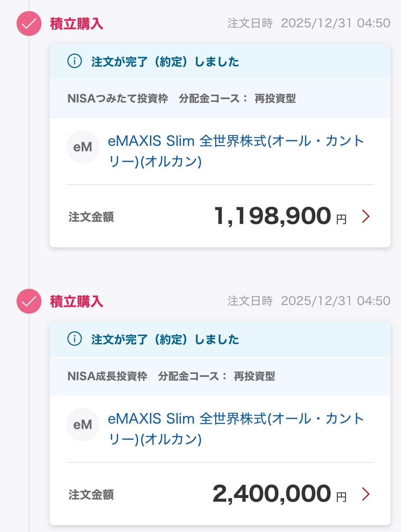Click the 注文が完了(約定)しました banner in the つみたて投資枠 card

[x=165, y=62]
